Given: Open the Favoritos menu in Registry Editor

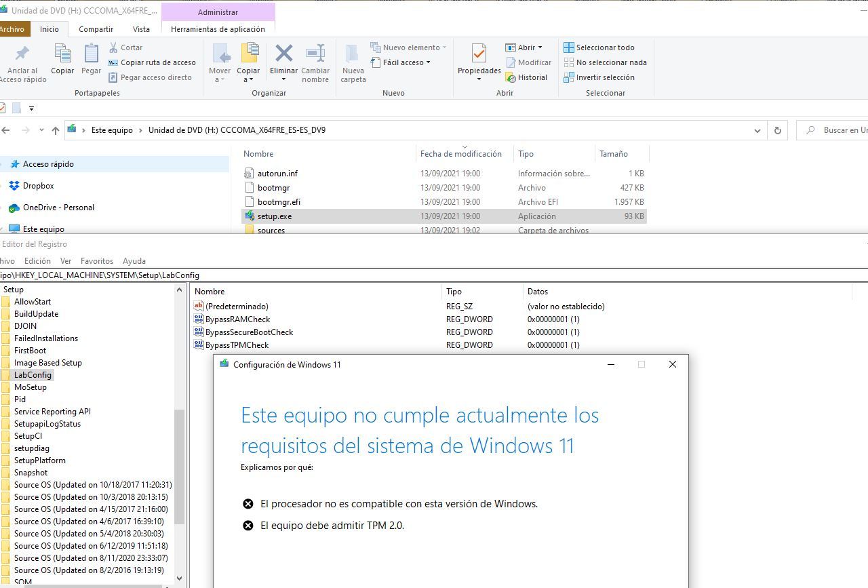Looking at the screenshot, I should pos(97,261).
